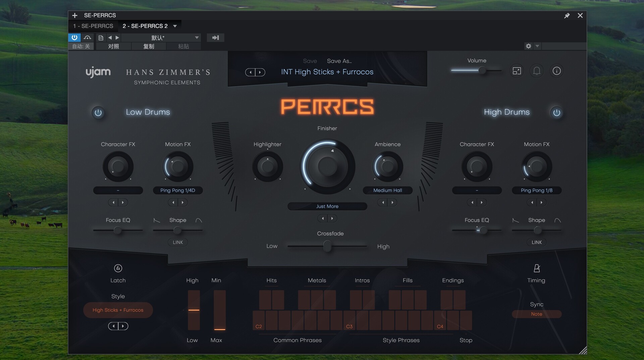This screenshot has width=644, height=360.
Task: Click Low Drums rounded shape icon
Action: tap(199, 220)
